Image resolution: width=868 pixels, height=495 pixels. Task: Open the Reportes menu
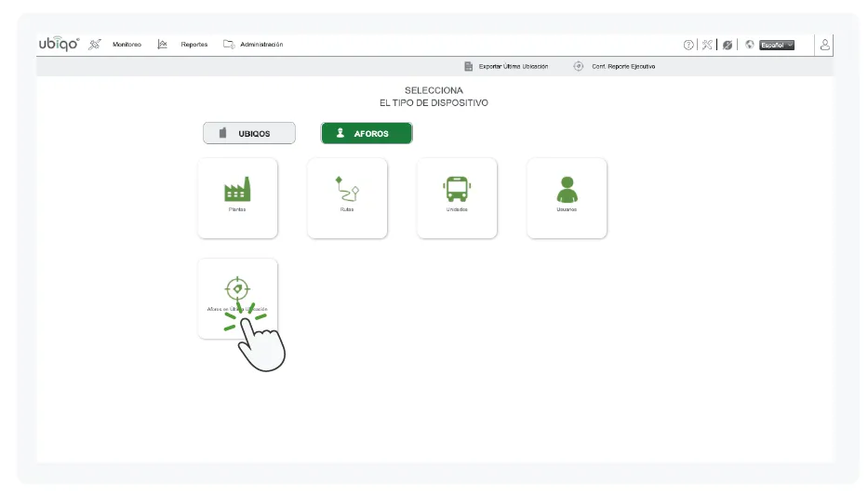point(194,45)
